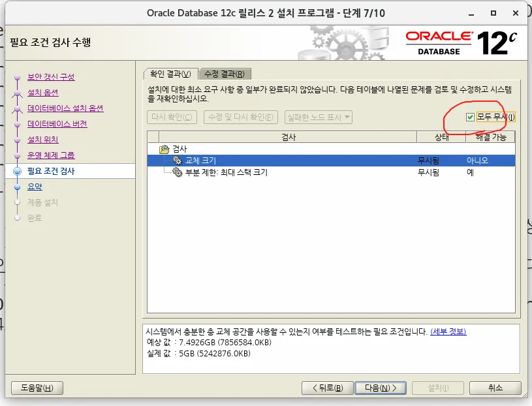This screenshot has width=532, height=406.
Task: Click the 예상 값 7.4926GB text
Action: pos(209,342)
